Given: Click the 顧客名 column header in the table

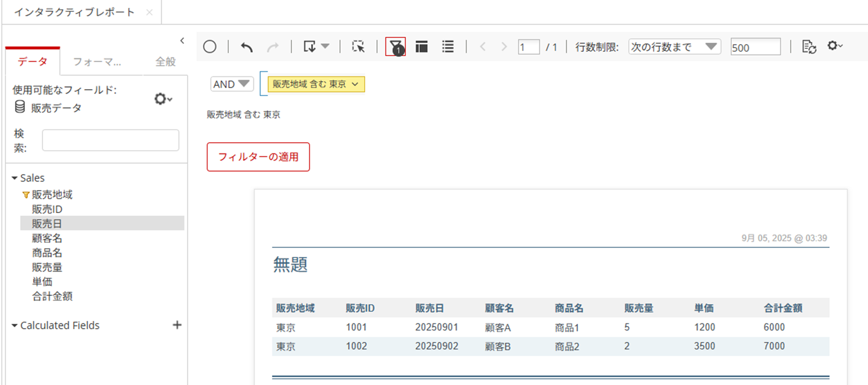Looking at the screenshot, I should click(499, 308).
